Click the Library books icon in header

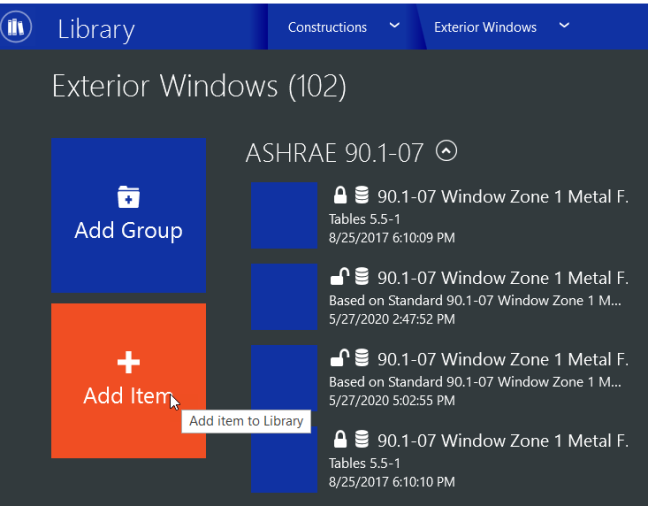coord(16,27)
